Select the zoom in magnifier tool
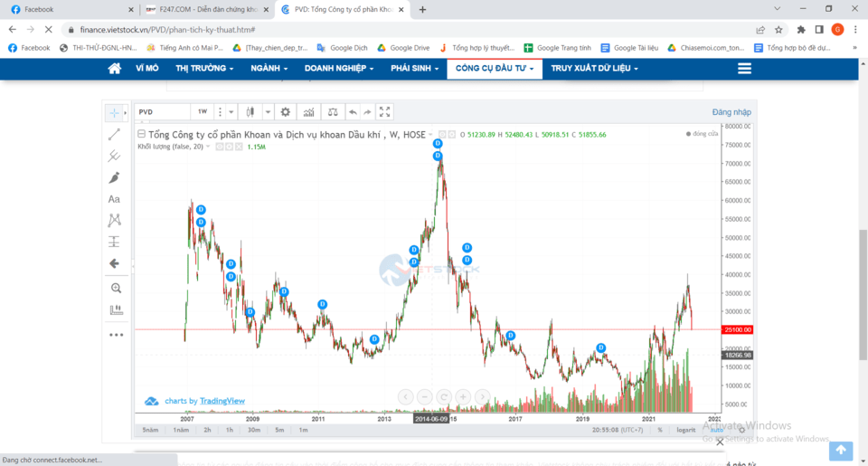The image size is (868, 466). coord(116,288)
